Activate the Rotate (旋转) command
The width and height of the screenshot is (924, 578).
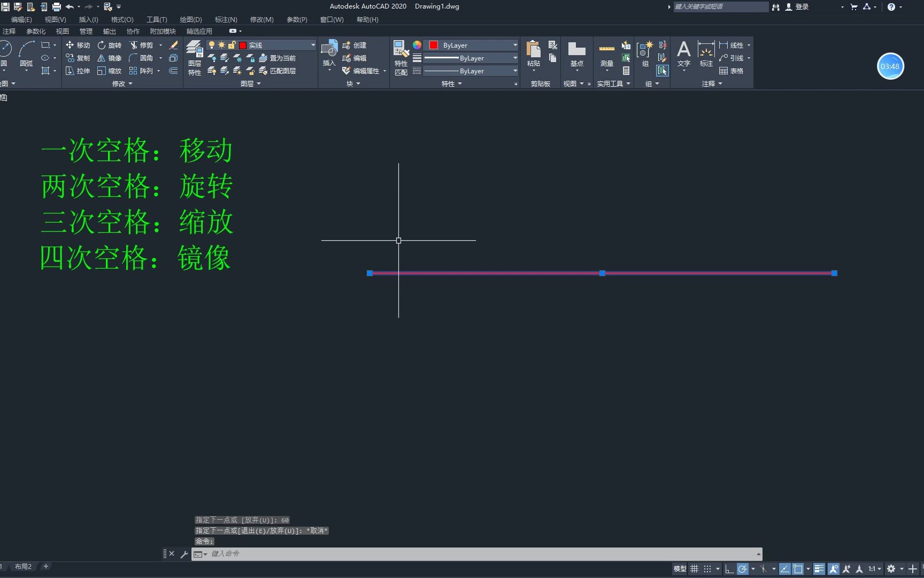click(111, 45)
